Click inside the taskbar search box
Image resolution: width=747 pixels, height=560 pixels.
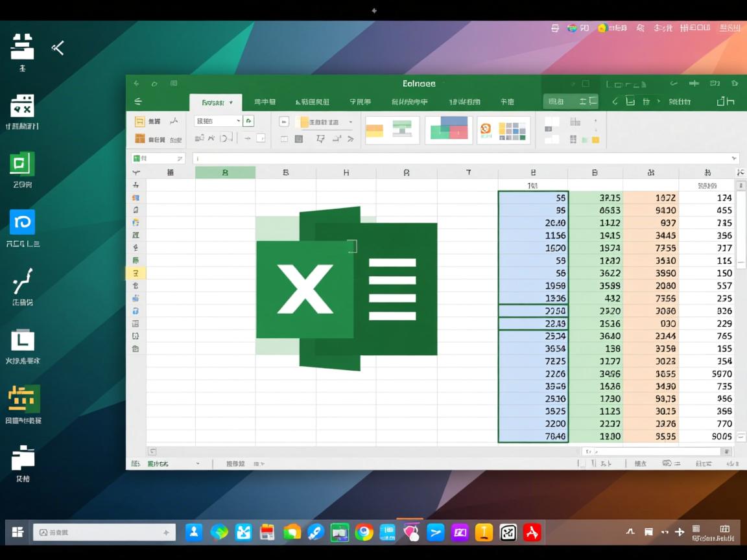[x=104, y=532]
